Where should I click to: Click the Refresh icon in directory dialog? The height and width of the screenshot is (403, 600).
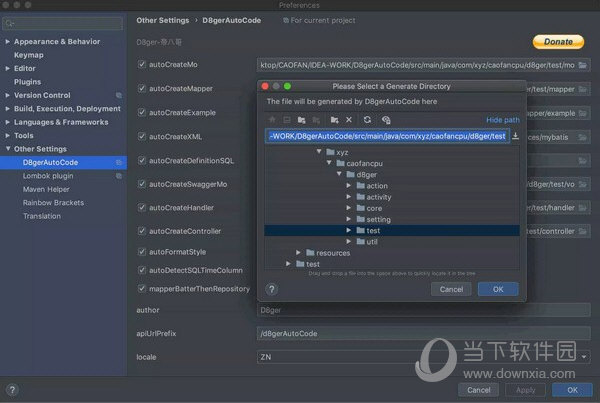point(367,120)
